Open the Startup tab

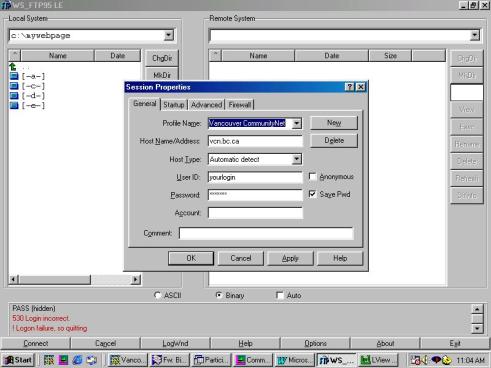[x=174, y=105]
